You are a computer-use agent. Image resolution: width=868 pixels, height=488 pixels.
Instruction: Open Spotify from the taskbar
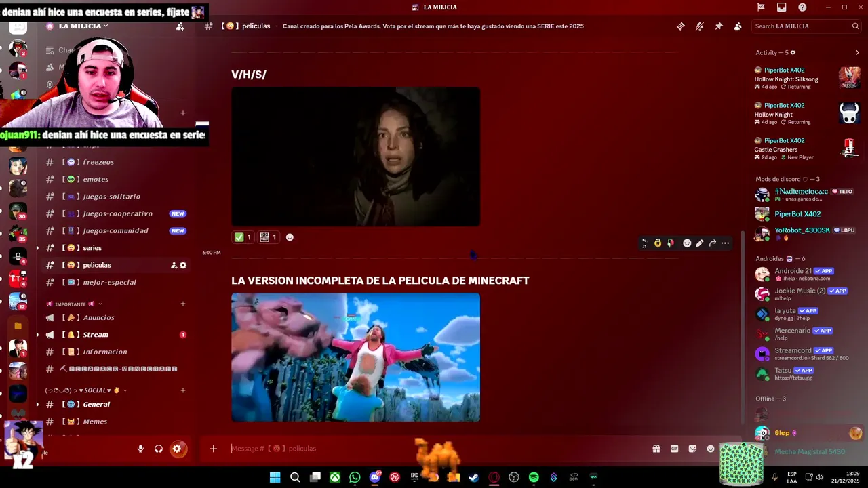534,477
